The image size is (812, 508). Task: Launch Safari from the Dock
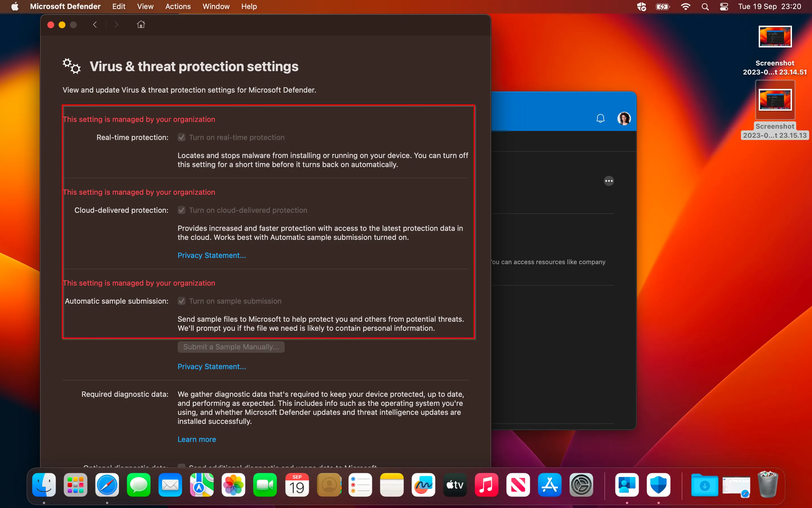107,485
